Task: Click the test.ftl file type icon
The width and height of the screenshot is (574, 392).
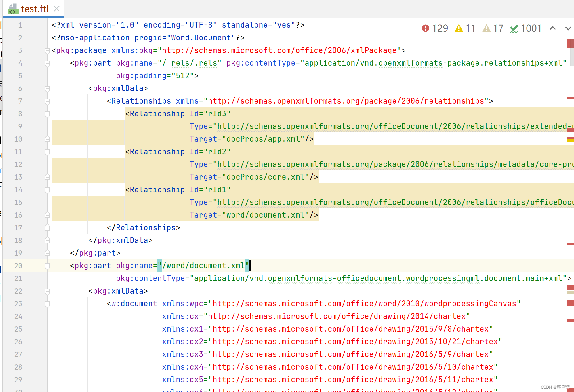Action: point(13,9)
